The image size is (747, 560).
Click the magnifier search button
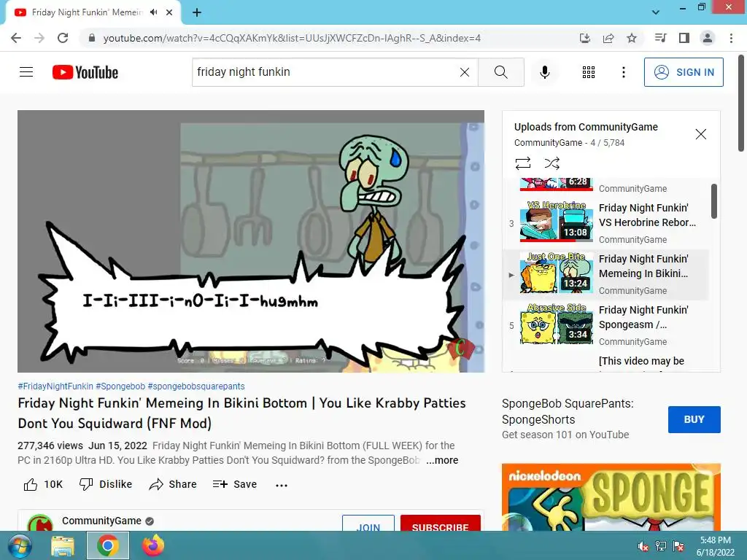click(x=500, y=72)
